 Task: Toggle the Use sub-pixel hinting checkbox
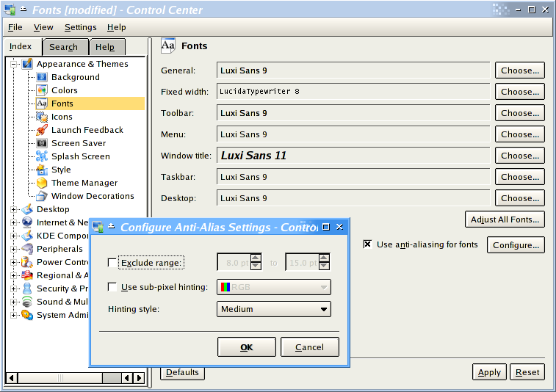coord(112,287)
